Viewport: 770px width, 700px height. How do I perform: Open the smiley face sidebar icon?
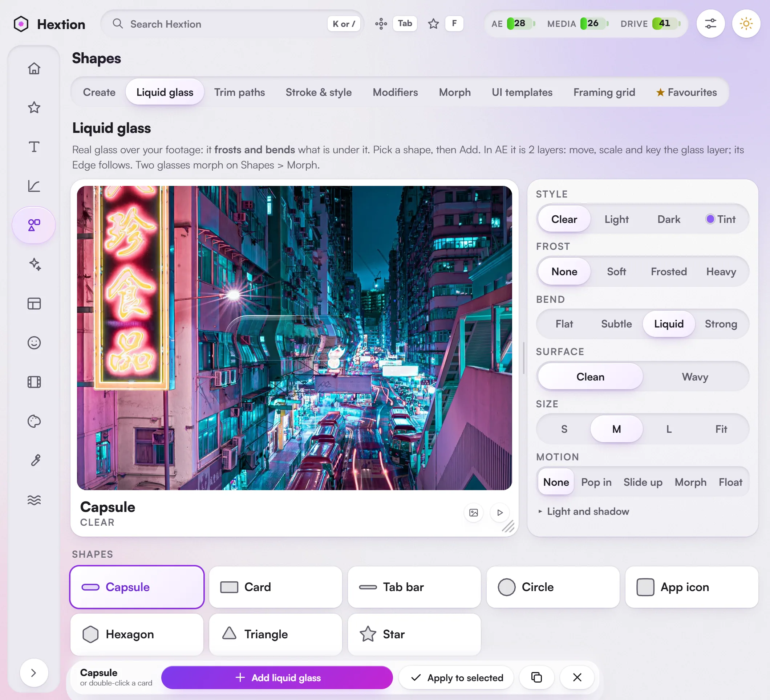pyautogui.click(x=34, y=342)
